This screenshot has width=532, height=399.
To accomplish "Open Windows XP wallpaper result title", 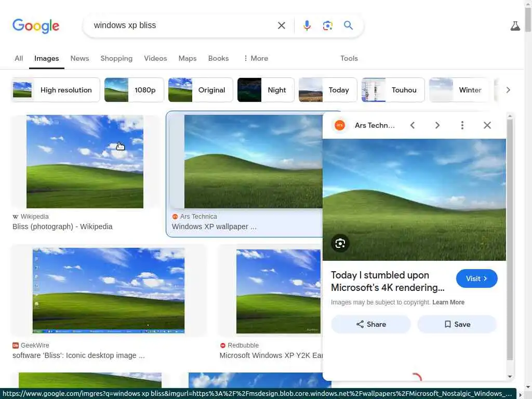I will (214, 227).
